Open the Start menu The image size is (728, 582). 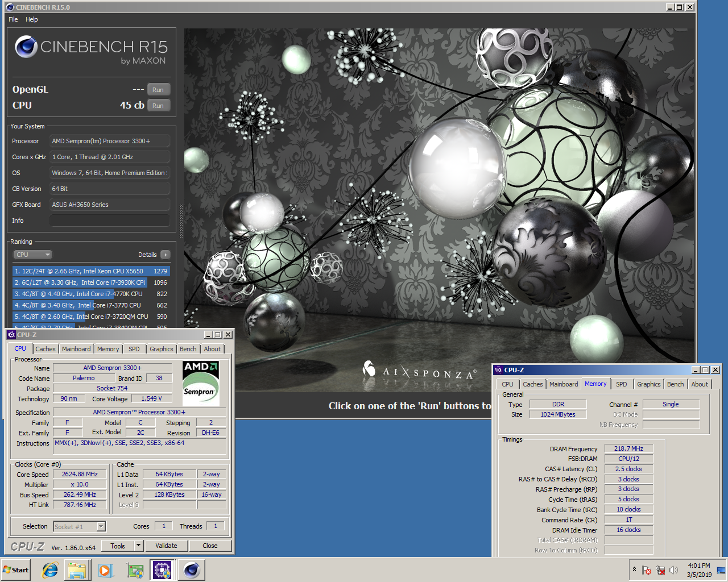tap(16, 570)
